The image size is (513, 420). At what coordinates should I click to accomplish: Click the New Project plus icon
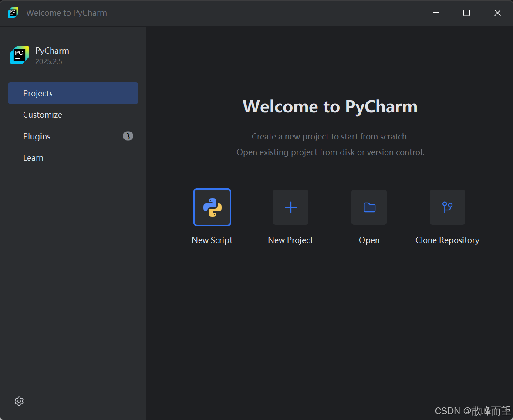[290, 207]
